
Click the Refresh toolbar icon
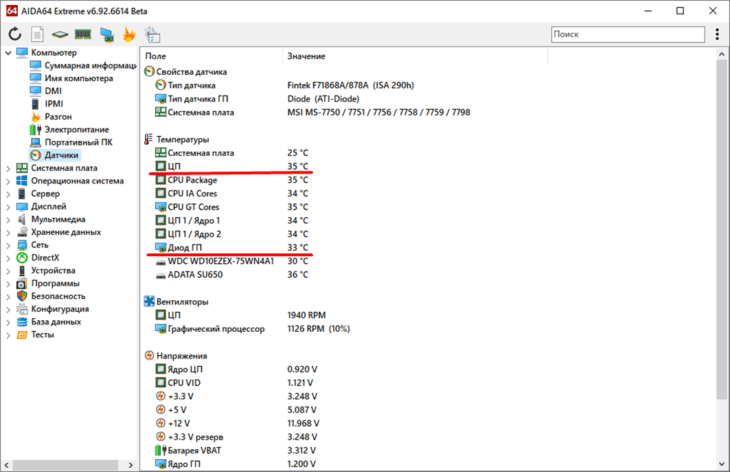pyautogui.click(x=15, y=34)
